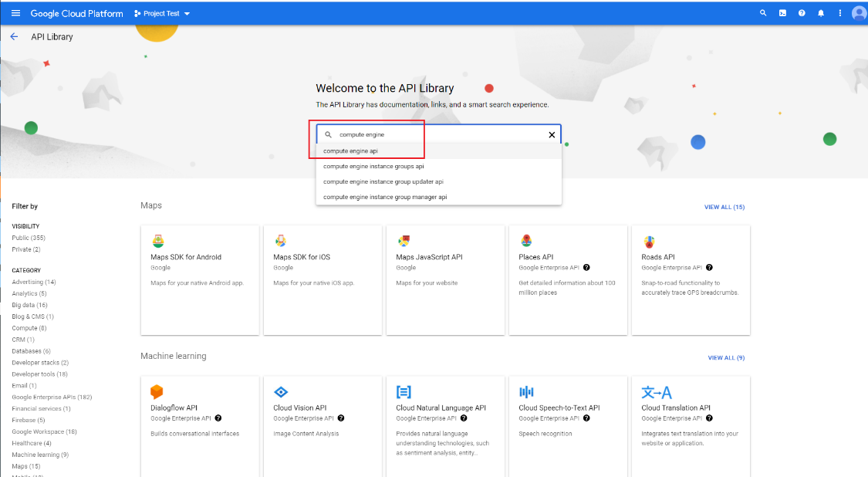Screen dimensions: 868x477
Task: Open the Maps SDK for Android API card
Action: click(199, 278)
